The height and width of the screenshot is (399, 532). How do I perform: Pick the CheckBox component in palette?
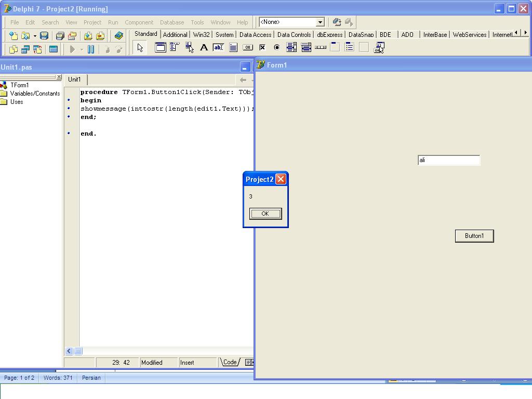(262, 47)
